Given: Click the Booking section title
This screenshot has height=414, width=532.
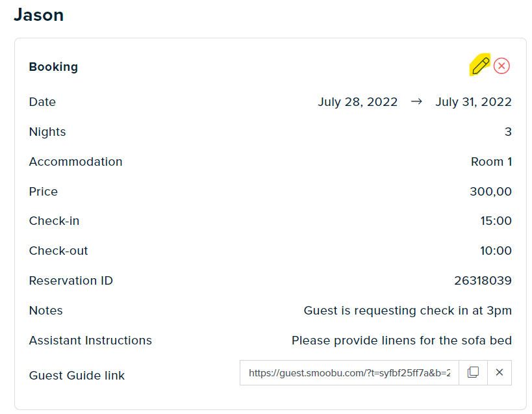Looking at the screenshot, I should tap(53, 67).
